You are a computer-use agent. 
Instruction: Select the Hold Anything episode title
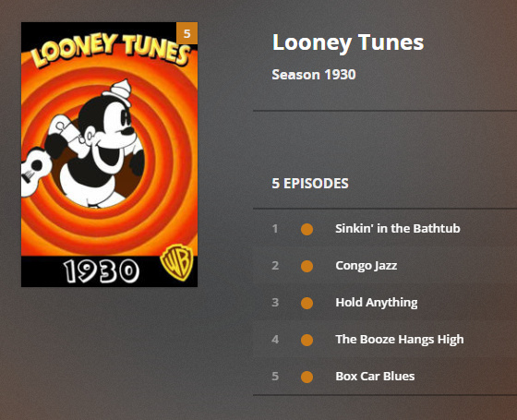pyautogui.click(x=377, y=303)
